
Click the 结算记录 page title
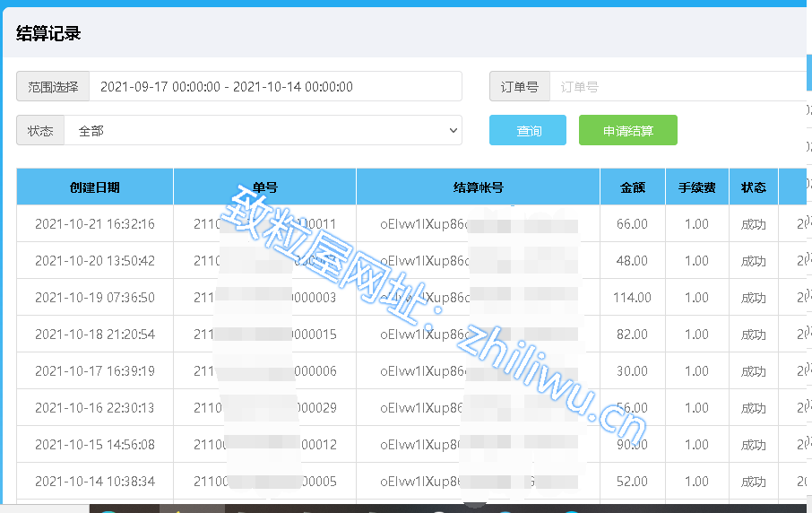[48, 34]
